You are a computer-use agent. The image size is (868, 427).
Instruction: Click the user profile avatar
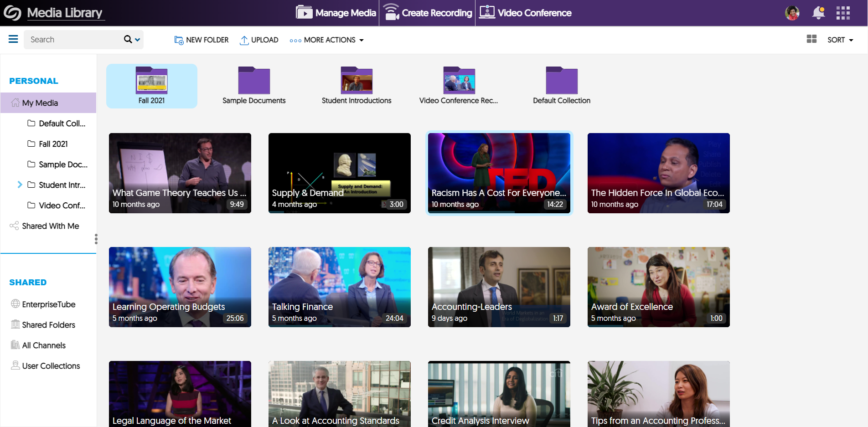point(792,13)
